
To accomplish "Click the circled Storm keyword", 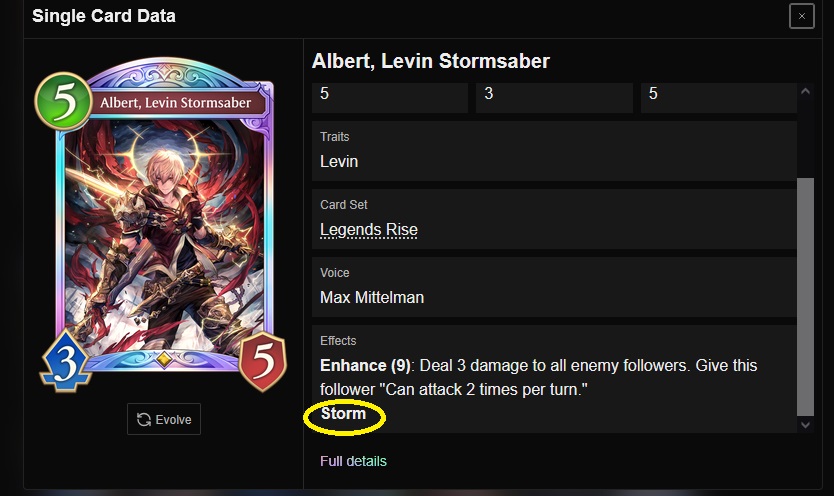I will pyautogui.click(x=344, y=414).
